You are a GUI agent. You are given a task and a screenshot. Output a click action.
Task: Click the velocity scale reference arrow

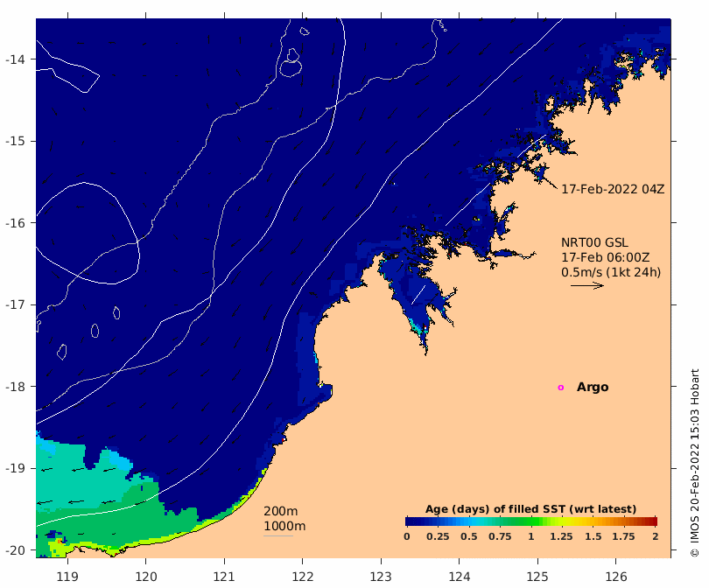coord(587,285)
